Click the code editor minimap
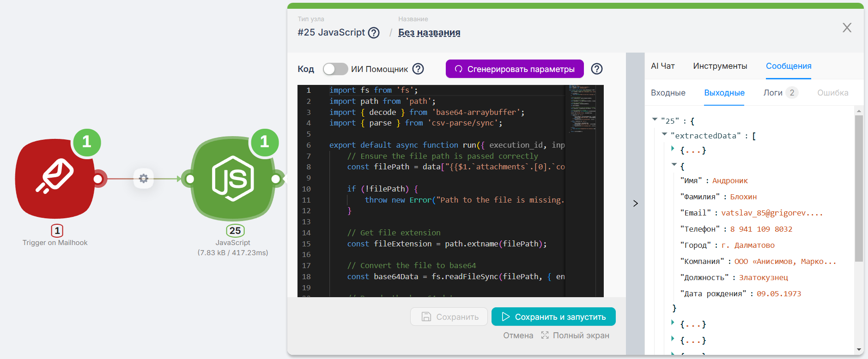The width and height of the screenshot is (868, 359). click(582, 109)
